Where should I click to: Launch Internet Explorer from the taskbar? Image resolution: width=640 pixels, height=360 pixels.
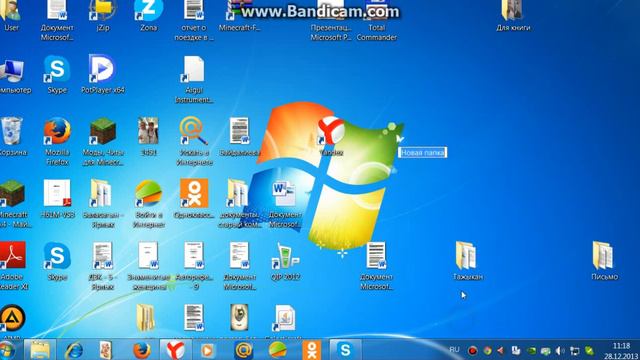(x=74, y=350)
